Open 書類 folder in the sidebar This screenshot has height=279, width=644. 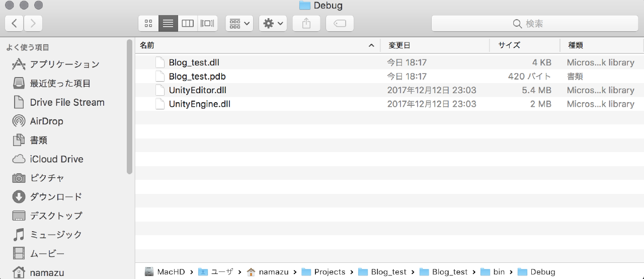point(30,140)
